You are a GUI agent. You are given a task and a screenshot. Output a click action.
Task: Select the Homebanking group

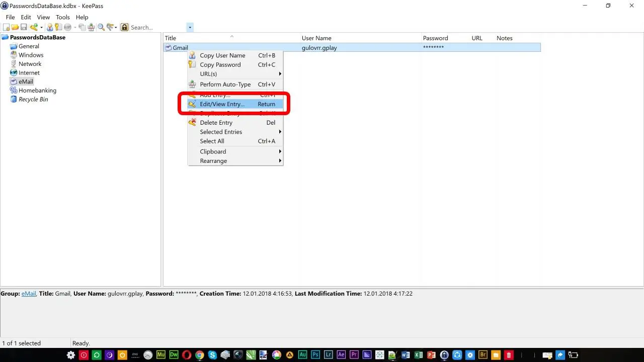click(x=37, y=90)
